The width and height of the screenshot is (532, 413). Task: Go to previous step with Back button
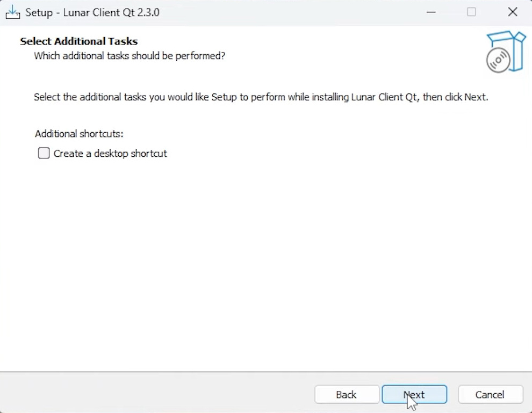347,394
